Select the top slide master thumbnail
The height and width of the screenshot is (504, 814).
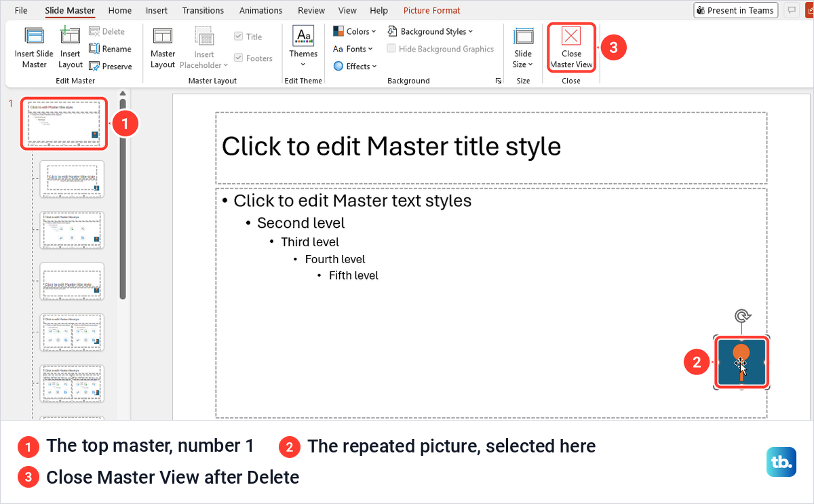tap(64, 123)
